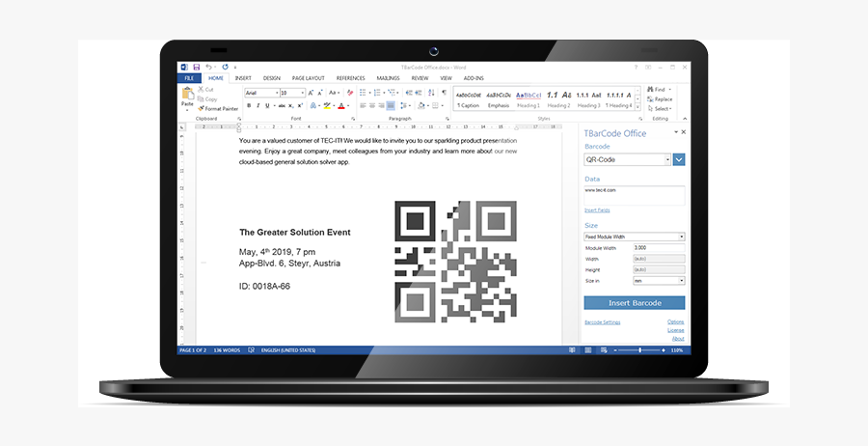
Task: Open the License link
Action: click(x=676, y=330)
